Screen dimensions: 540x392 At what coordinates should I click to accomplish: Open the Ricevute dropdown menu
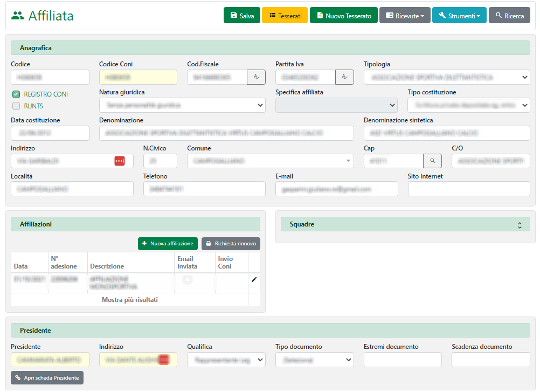click(404, 16)
